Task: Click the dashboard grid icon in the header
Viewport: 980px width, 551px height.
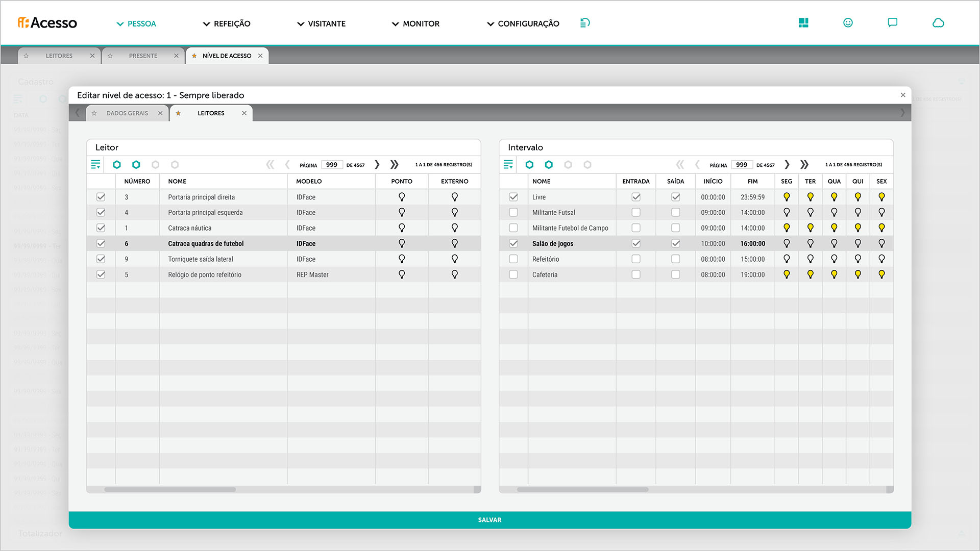Action: 803,23
